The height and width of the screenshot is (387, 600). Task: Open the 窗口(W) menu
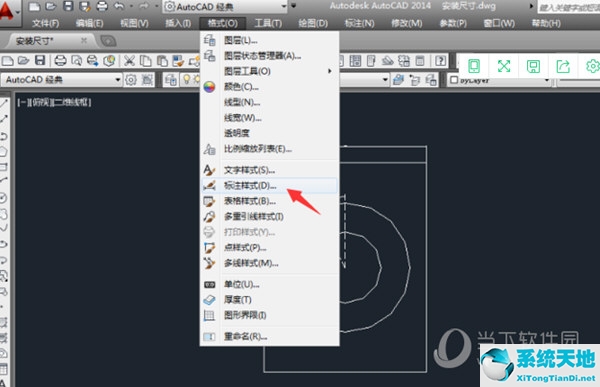coord(499,23)
